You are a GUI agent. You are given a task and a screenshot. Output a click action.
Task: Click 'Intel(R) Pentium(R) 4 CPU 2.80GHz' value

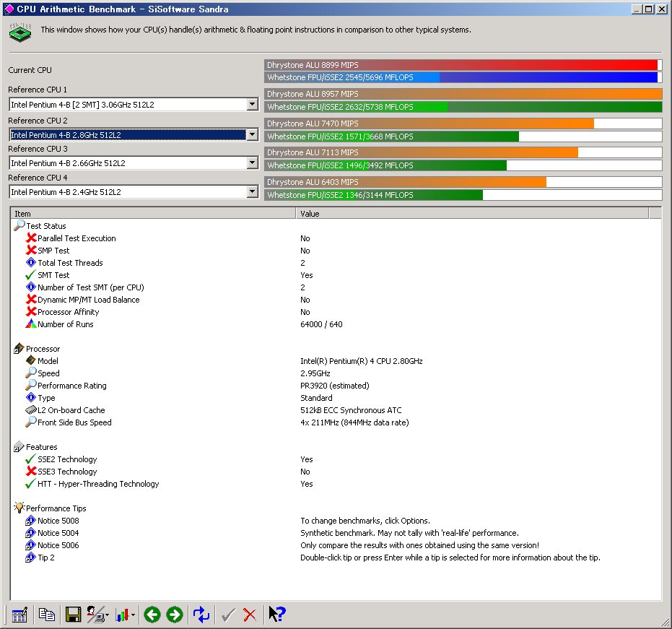[362, 361]
